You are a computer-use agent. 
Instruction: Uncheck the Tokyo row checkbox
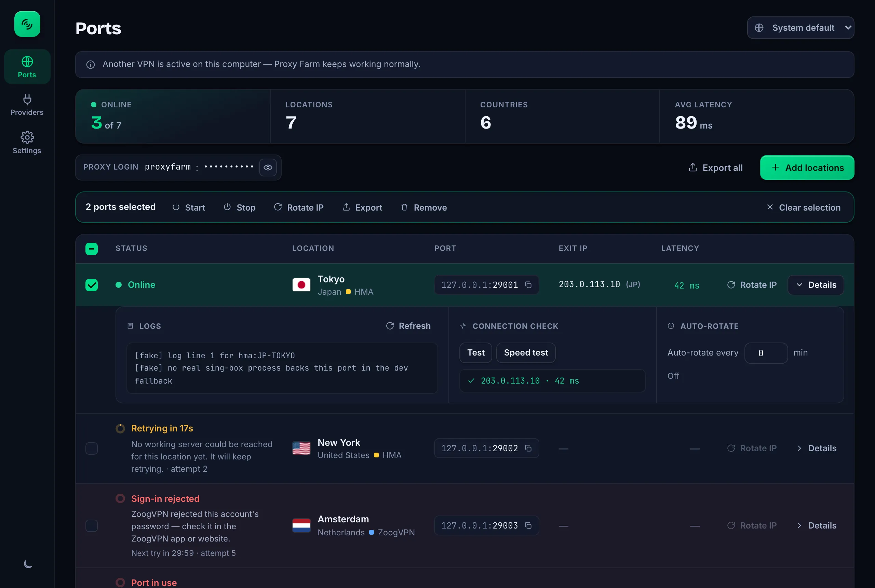pos(92,285)
